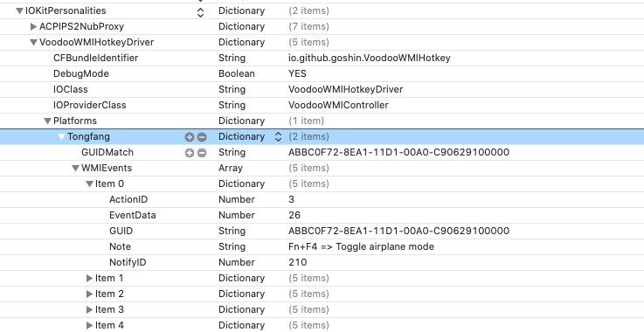Click the Dictionary type of Platforms
The height and width of the screenshot is (332, 644).
241,121
